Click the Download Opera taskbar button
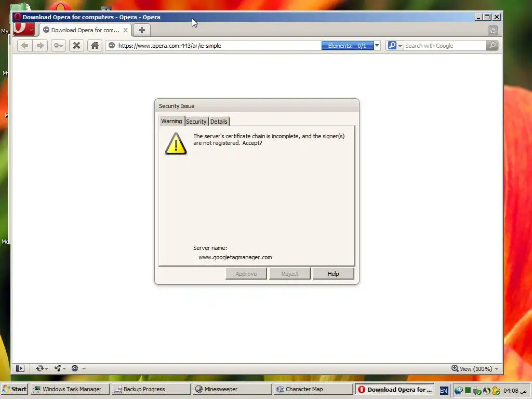 [394, 390]
